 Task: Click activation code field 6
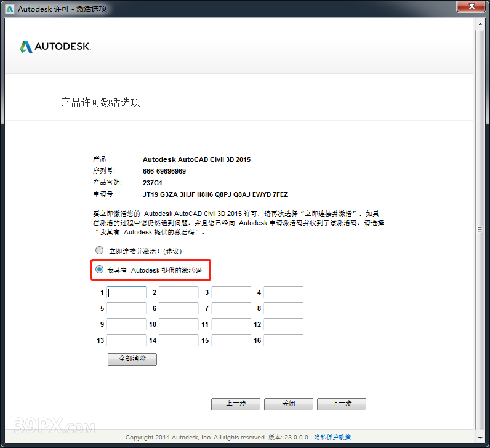tap(179, 308)
